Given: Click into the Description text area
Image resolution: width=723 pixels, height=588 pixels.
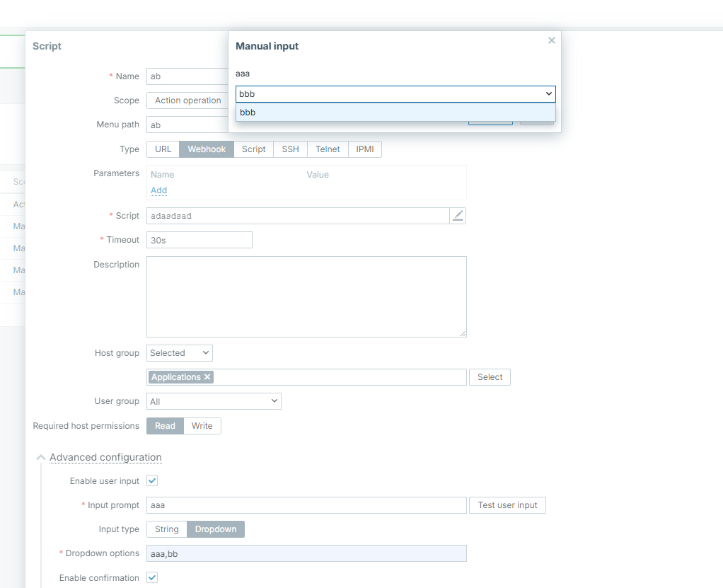Looking at the screenshot, I should [306, 296].
